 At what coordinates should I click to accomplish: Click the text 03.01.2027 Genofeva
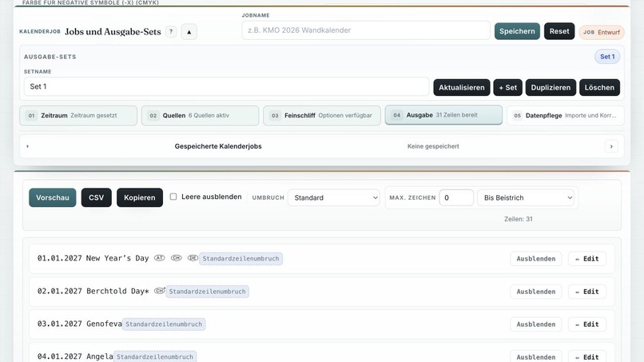(80, 324)
